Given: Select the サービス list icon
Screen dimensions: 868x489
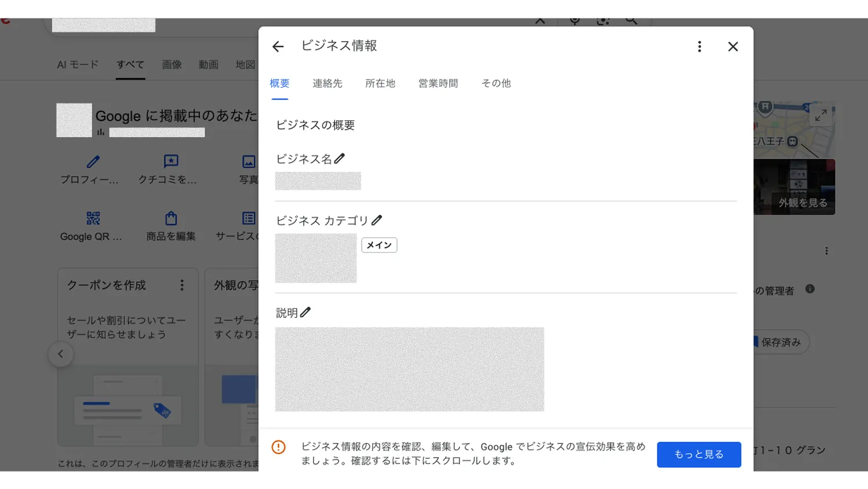Looking at the screenshot, I should 248,218.
